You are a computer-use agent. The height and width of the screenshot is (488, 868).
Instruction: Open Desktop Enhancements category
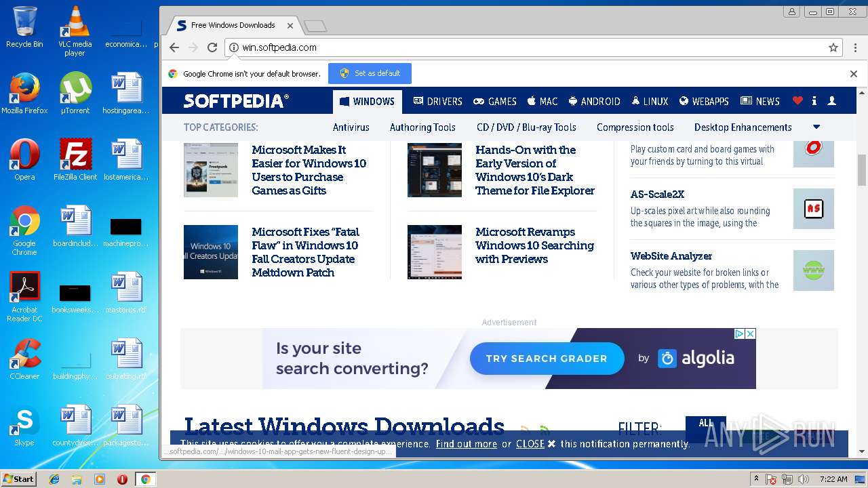(743, 127)
